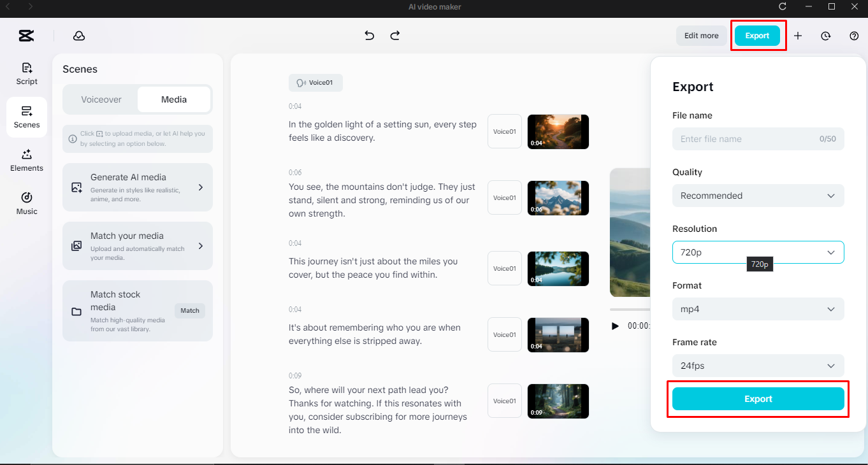Add a new item with the plus icon

798,36
